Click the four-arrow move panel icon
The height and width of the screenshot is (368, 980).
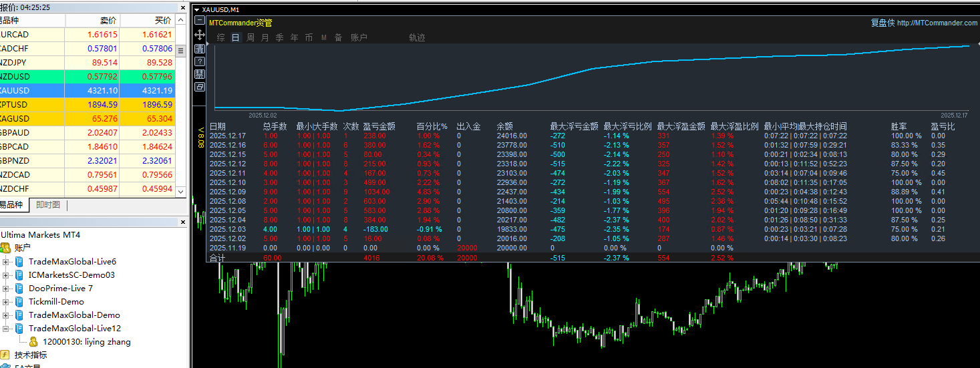click(200, 34)
